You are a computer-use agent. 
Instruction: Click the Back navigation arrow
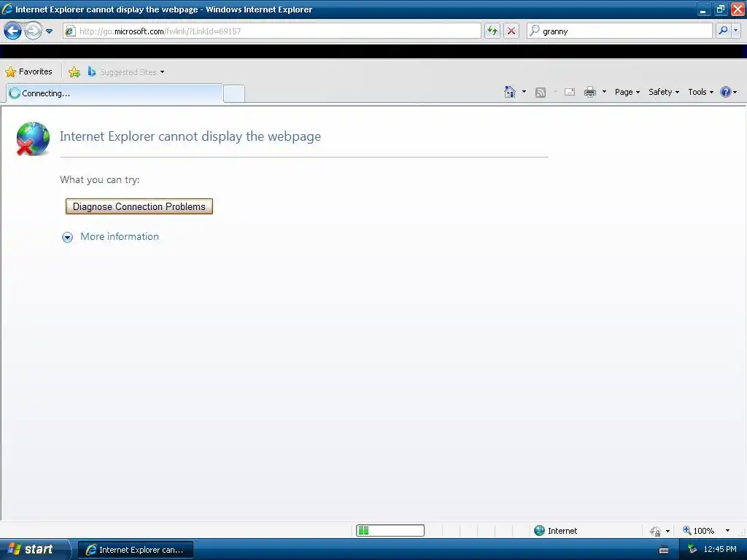pyautogui.click(x=13, y=31)
